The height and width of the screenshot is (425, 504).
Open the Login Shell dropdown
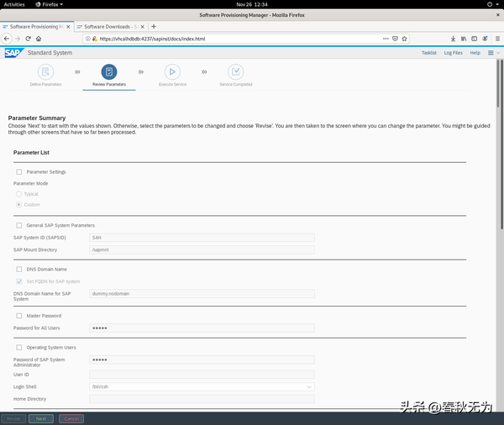click(x=202, y=386)
